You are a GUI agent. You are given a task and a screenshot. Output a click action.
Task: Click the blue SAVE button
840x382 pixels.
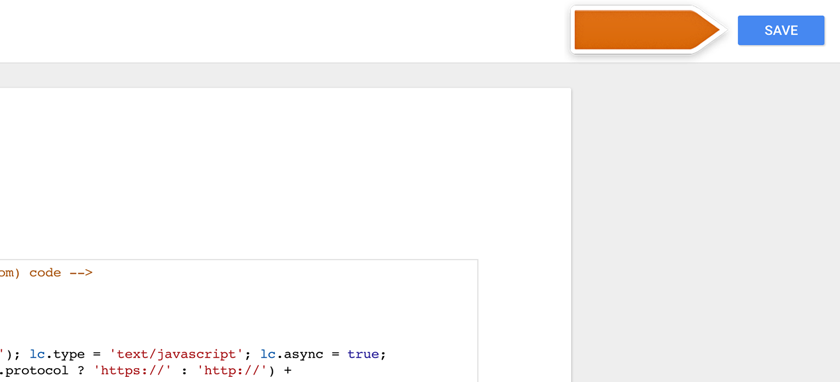tap(781, 31)
